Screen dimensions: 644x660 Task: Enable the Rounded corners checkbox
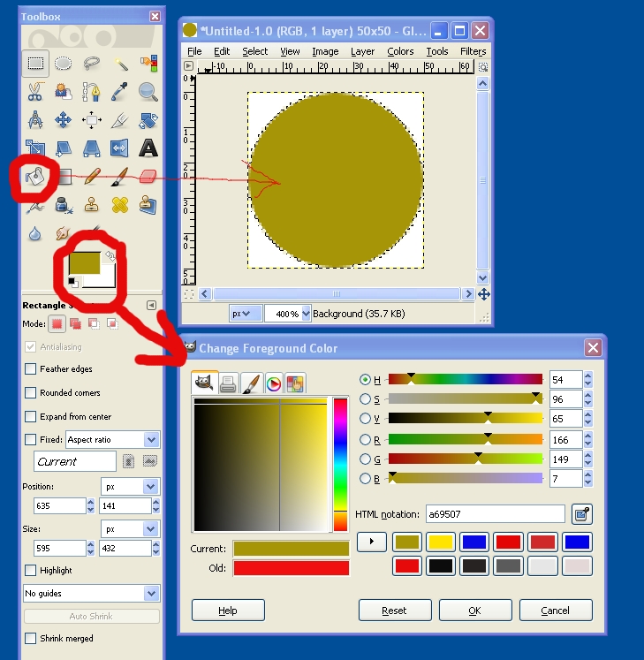[x=30, y=392]
